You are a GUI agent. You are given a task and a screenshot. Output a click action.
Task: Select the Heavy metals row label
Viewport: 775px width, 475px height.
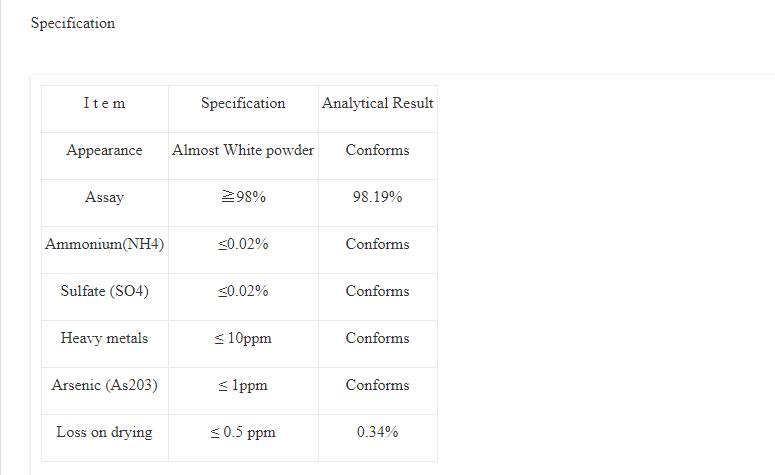[104, 338]
